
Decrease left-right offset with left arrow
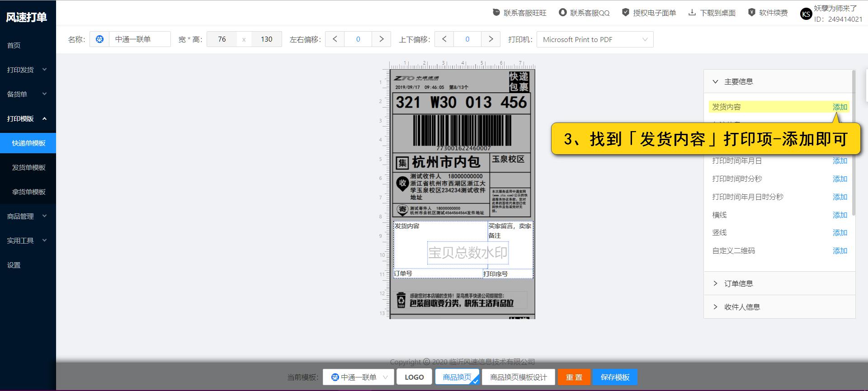click(x=335, y=39)
